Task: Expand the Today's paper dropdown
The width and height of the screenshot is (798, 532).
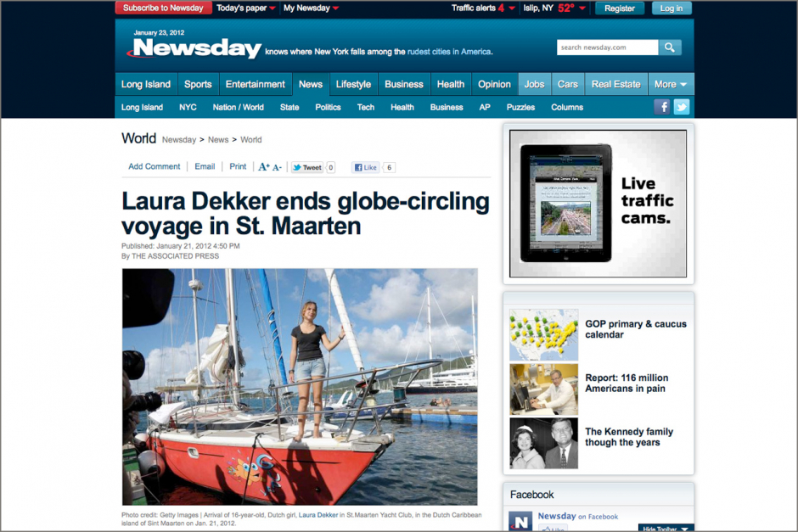Action: [245, 8]
